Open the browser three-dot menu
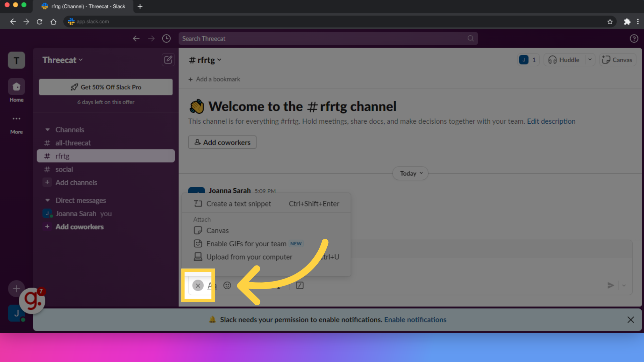 (x=638, y=21)
